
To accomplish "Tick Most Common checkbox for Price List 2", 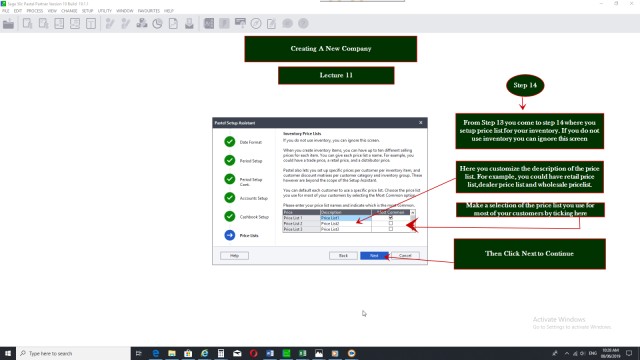I will pos(391,224).
